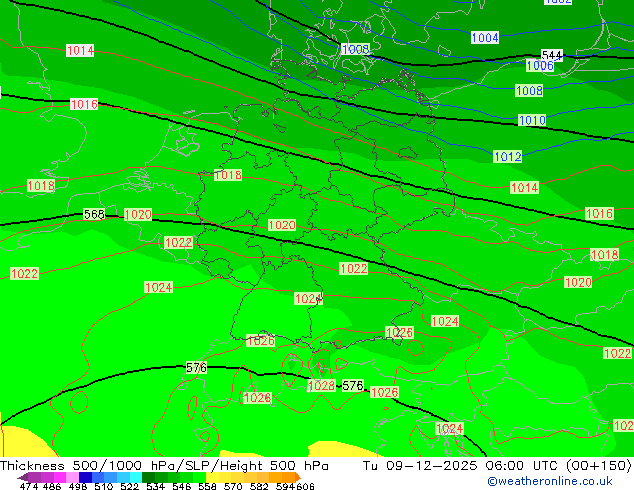Click the legend value 594
Image resolution: width=634 pixels, height=490 pixels.
285,486
